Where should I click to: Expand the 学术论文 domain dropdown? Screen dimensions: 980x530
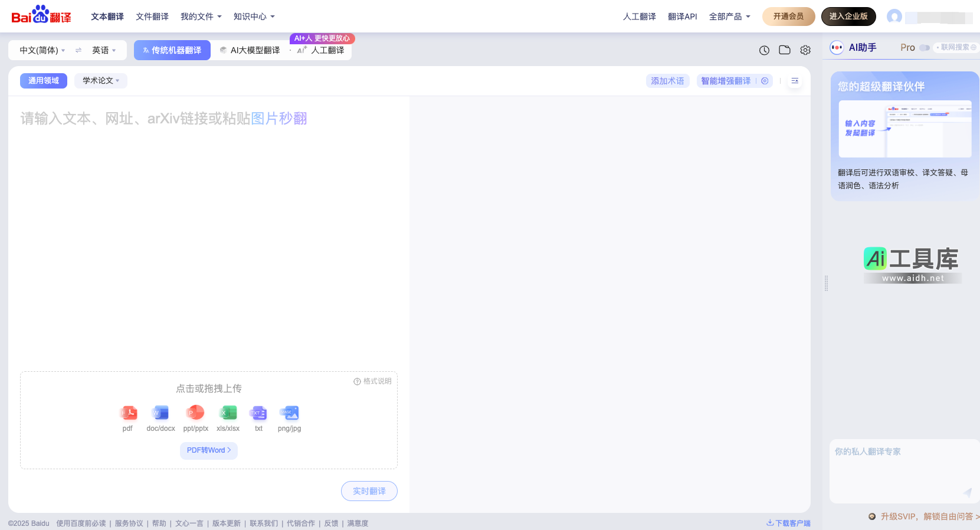click(x=101, y=81)
